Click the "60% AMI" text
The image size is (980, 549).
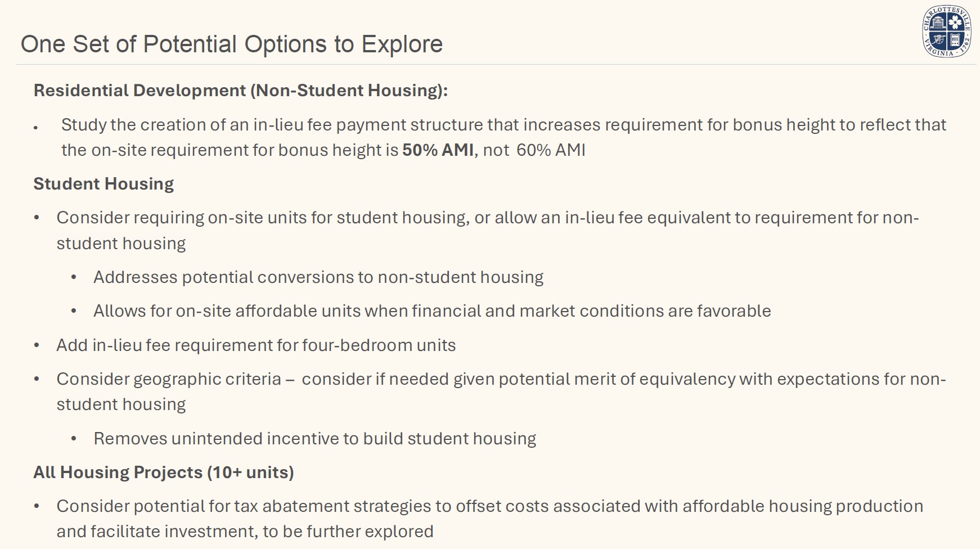point(551,150)
